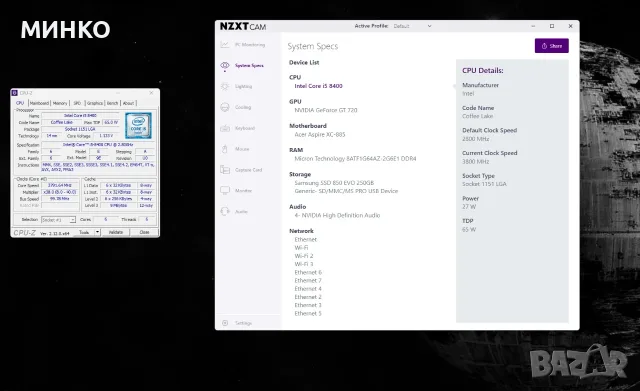Click the Cooling label in sidebar
The height and width of the screenshot is (391, 640).
[x=243, y=107]
